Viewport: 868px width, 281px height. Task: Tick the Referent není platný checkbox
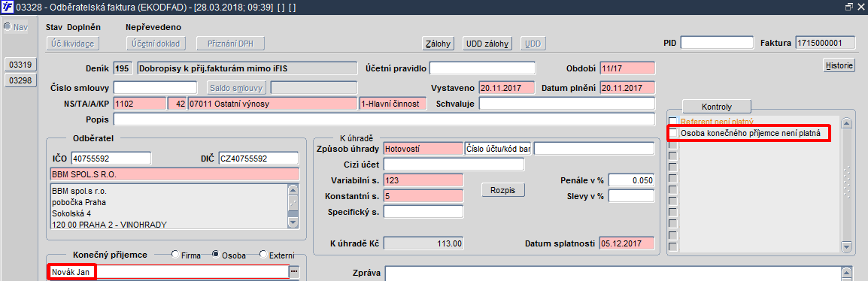pyautogui.click(x=673, y=121)
